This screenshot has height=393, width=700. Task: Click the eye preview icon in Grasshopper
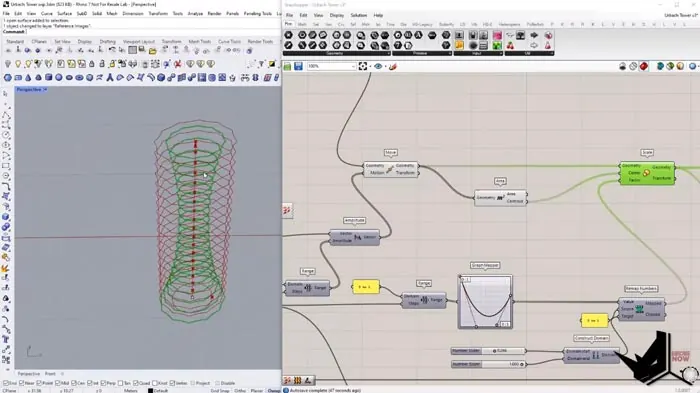[378, 67]
